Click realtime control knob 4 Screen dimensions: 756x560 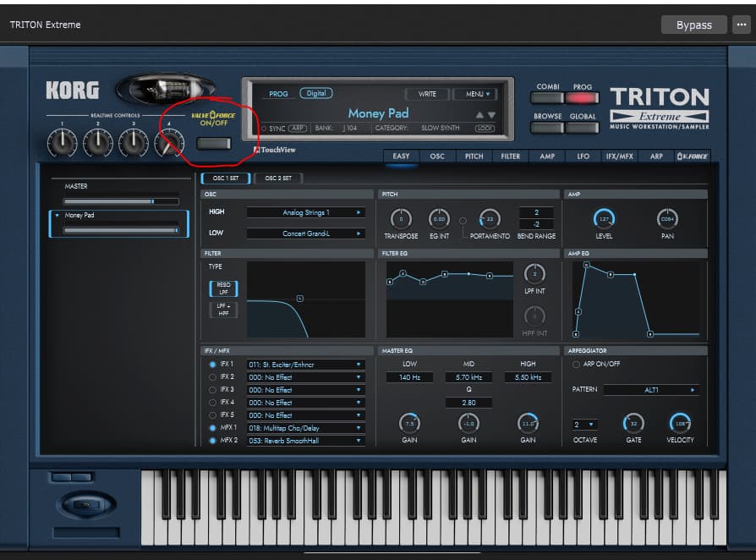click(169, 143)
